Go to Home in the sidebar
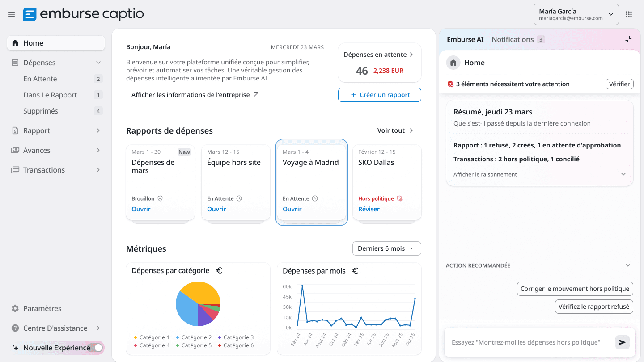 (56, 43)
